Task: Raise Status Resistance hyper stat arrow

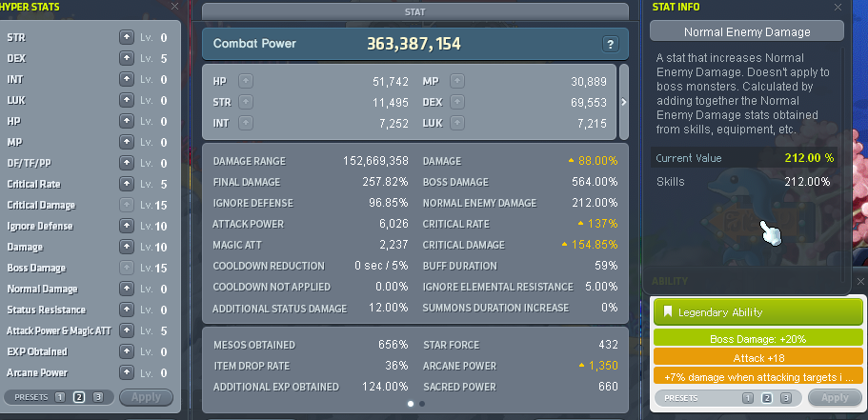Action: pyautogui.click(x=127, y=310)
